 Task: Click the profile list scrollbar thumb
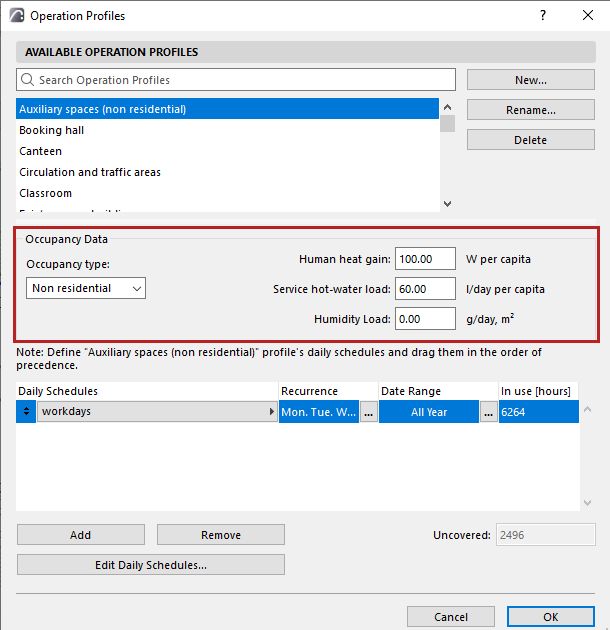[447, 123]
